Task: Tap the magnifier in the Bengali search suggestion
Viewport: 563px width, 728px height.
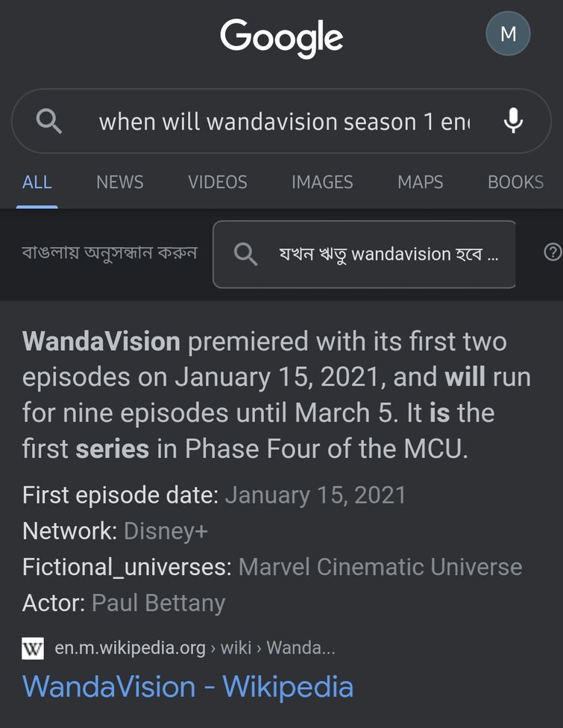Action: [x=245, y=254]
